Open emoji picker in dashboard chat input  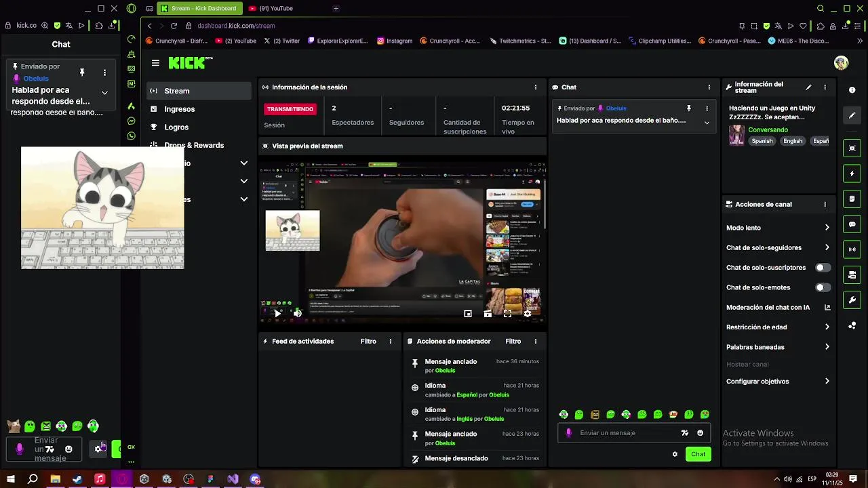701,433
